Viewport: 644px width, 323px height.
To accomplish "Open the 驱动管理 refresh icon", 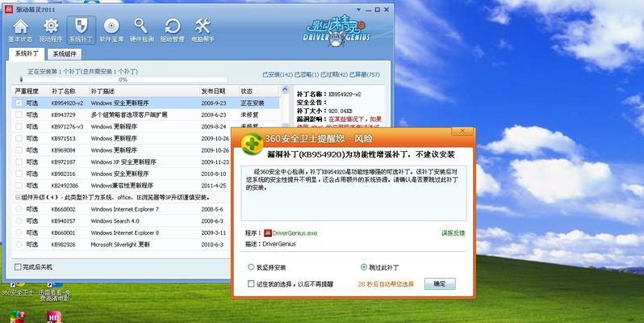I will pos(172,31).
